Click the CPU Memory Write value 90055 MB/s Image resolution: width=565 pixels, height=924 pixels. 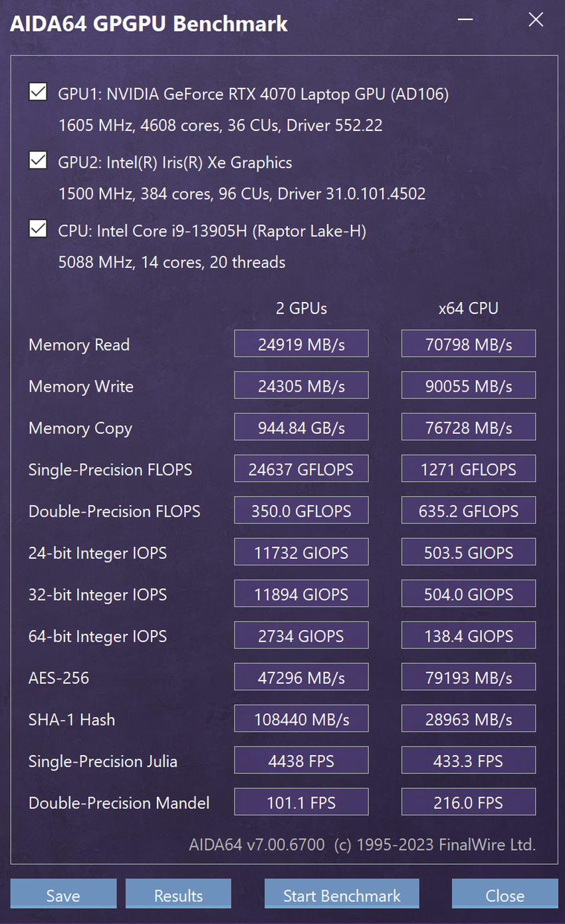pos(469,386)
